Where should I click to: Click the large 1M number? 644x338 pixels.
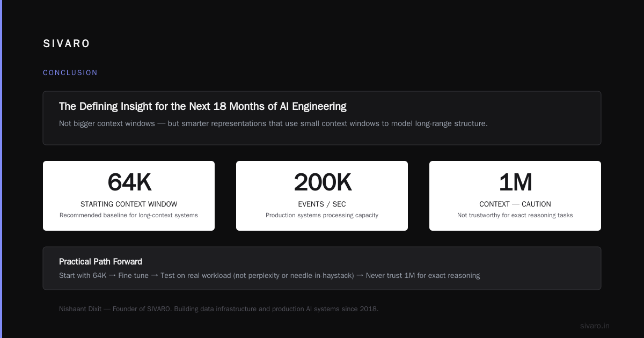click(515, 182)
